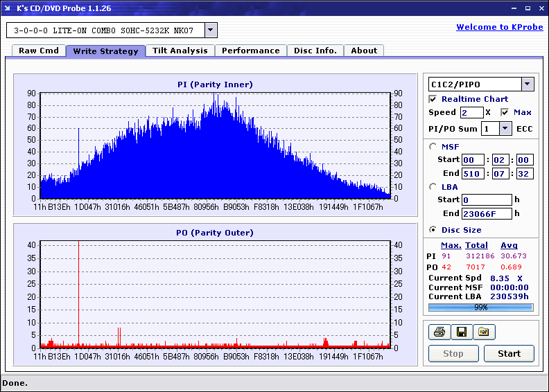
Task: Click the LBA End input field
Action: (487, 213)
